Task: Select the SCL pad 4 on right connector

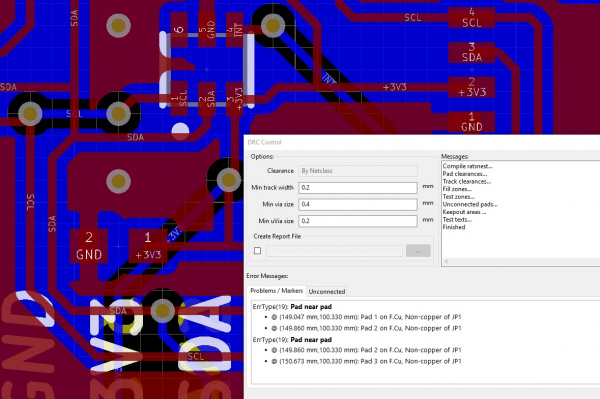Action: (471, 18)
